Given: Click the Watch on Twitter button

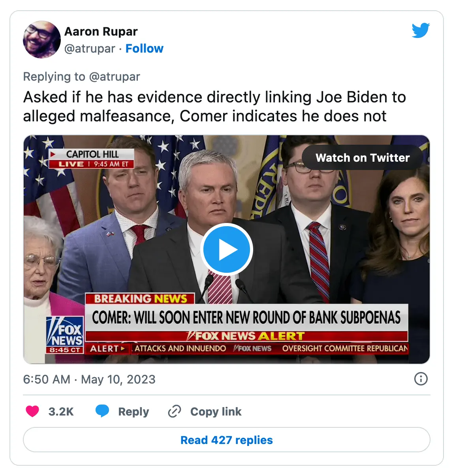Looking at the screenshot, I should pos(363,158).
